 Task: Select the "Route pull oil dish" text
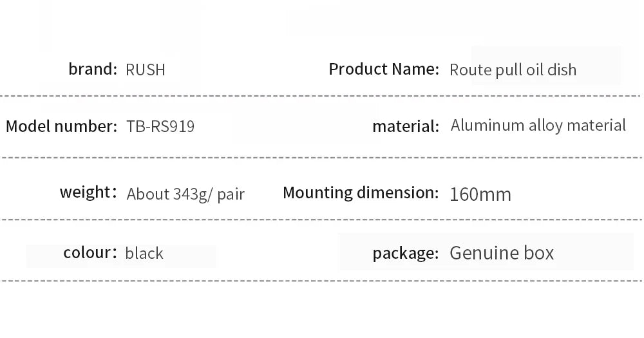coord(513,70)
